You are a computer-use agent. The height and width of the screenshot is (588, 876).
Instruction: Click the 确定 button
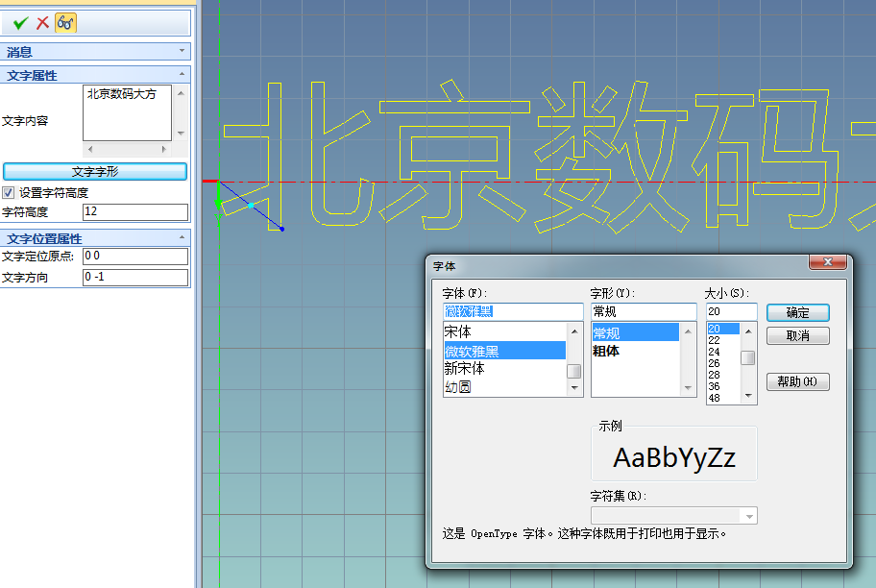(x=798, y=312)
